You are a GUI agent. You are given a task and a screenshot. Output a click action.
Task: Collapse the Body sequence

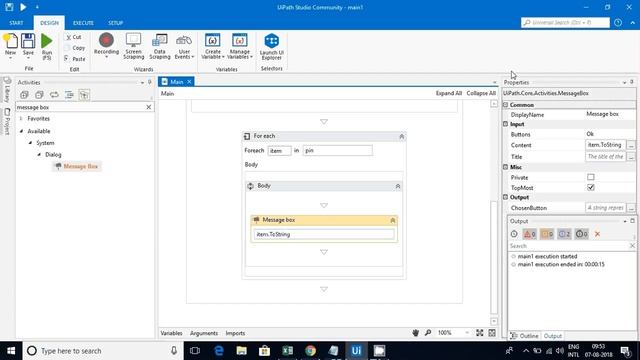click(x=398, y=186)
